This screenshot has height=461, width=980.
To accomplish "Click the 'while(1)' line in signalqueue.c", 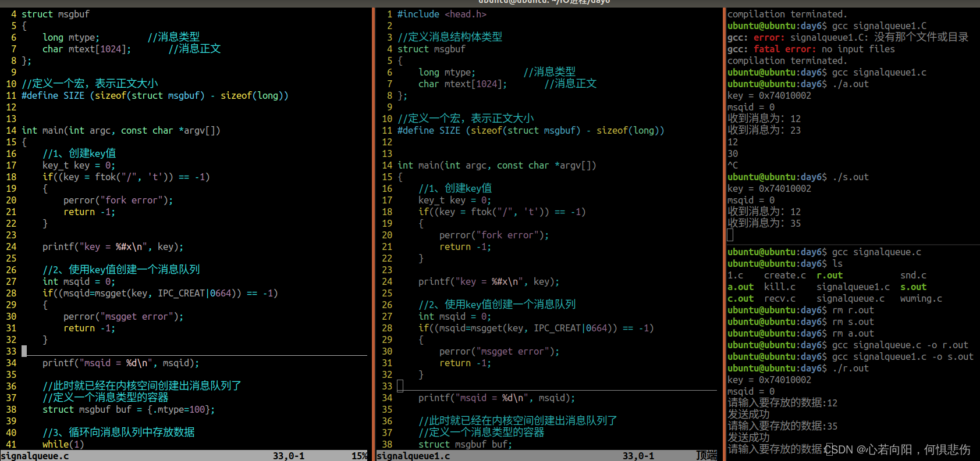I will 63,444.
